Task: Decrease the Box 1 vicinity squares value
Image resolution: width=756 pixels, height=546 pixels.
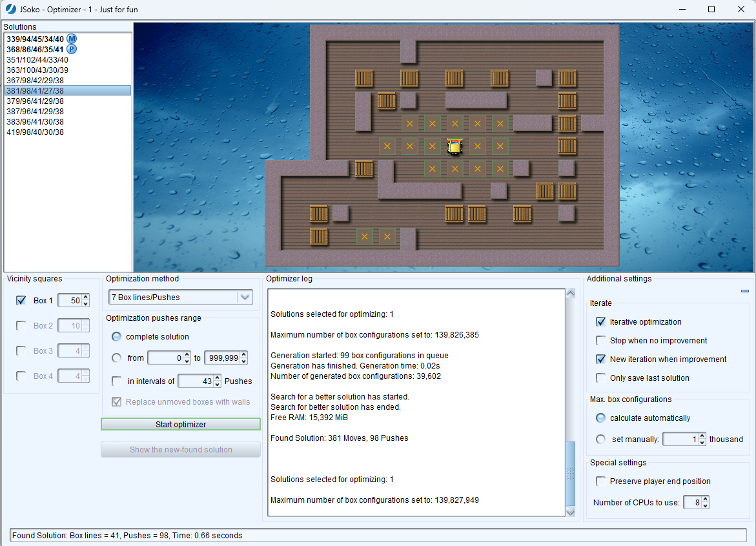Action: click(85, 303)
